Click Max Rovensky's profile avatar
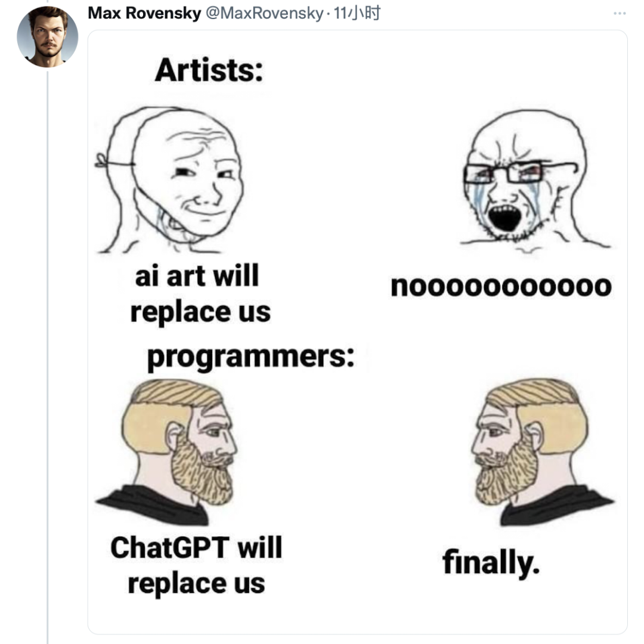644x644 pixels. pyautogui.click(x=47, y=37)
